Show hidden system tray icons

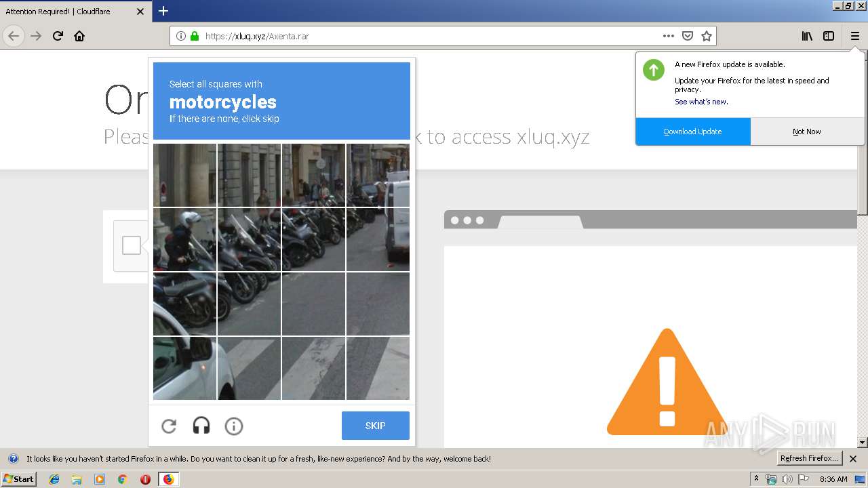pos(756,479)
